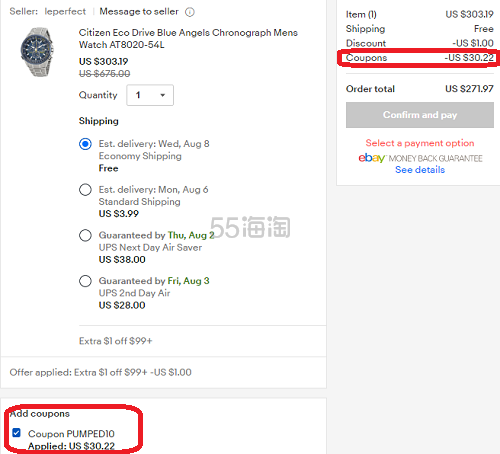Click the Add coupons heading

click(x=40, y=414)
